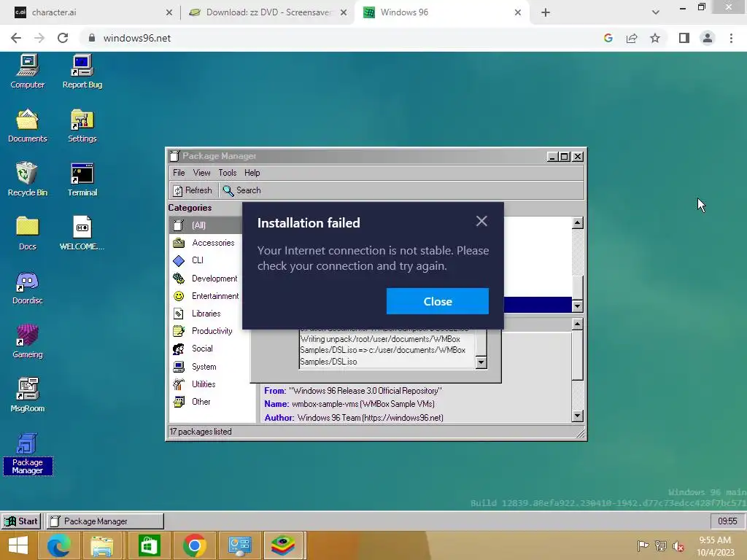Image resolution: width=747 pixels, height=560 pixels.
Task: Select the Accessories category
Action: 206,243
